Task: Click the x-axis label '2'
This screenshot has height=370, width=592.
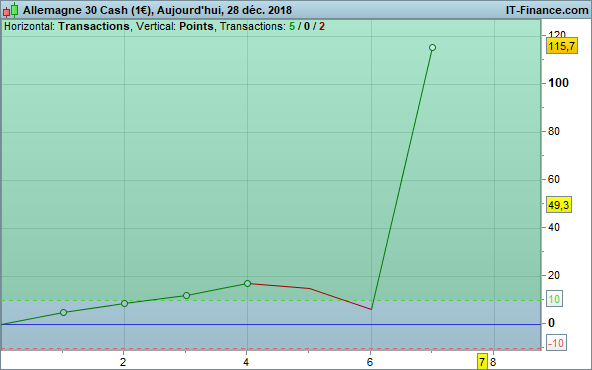Action: [123, 362]
